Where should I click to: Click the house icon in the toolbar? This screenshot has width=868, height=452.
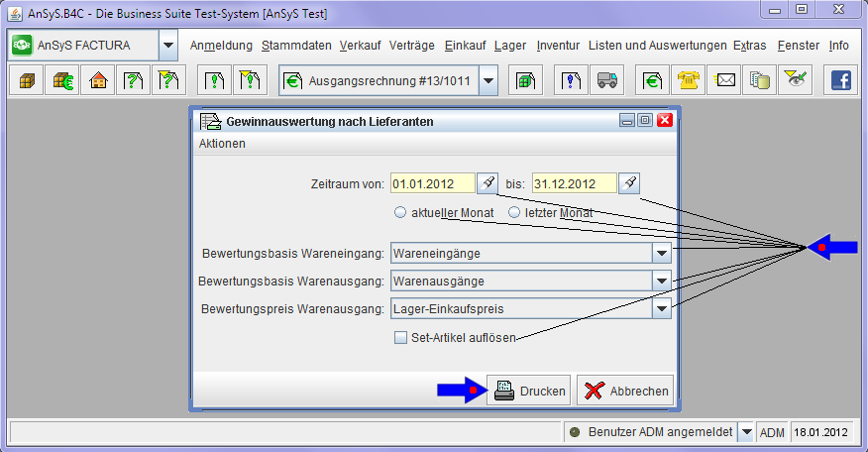pyautogui.click(x=98, y=80)
